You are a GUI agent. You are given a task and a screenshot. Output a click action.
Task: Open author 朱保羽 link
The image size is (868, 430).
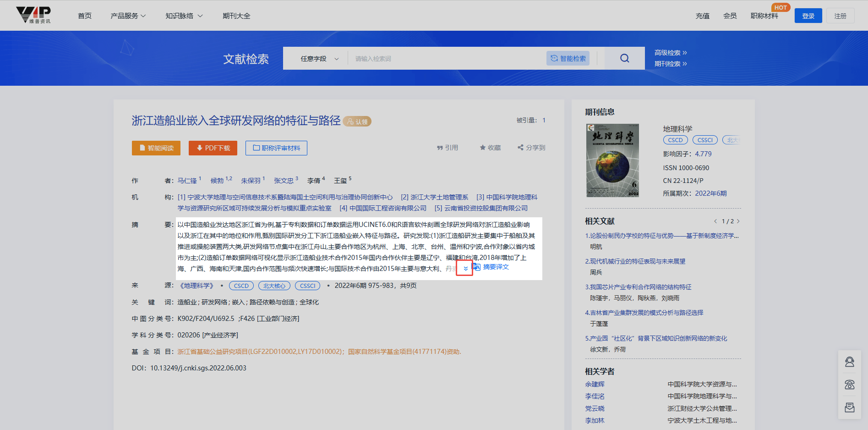(251, 181)
